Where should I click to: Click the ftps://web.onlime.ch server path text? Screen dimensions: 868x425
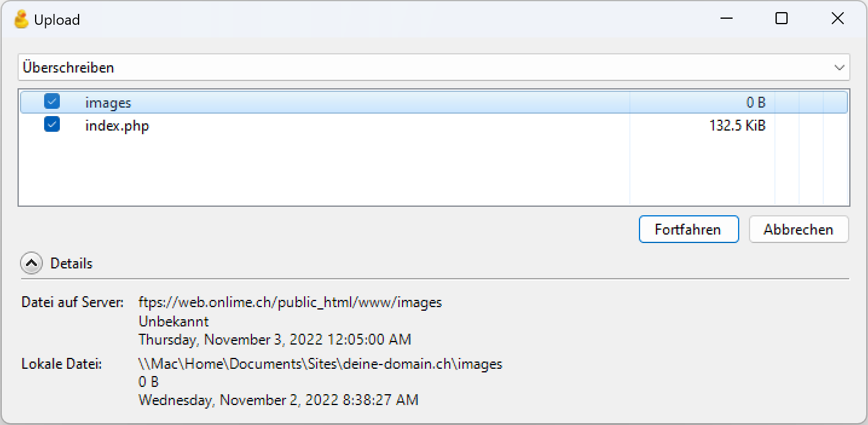290,302
